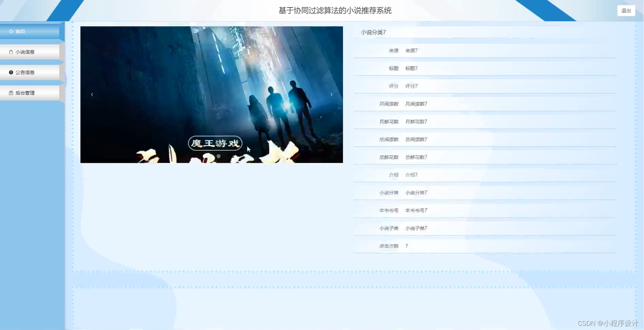Click the novel cover carousel image
The image size is (644, 330).
[211, 95]
